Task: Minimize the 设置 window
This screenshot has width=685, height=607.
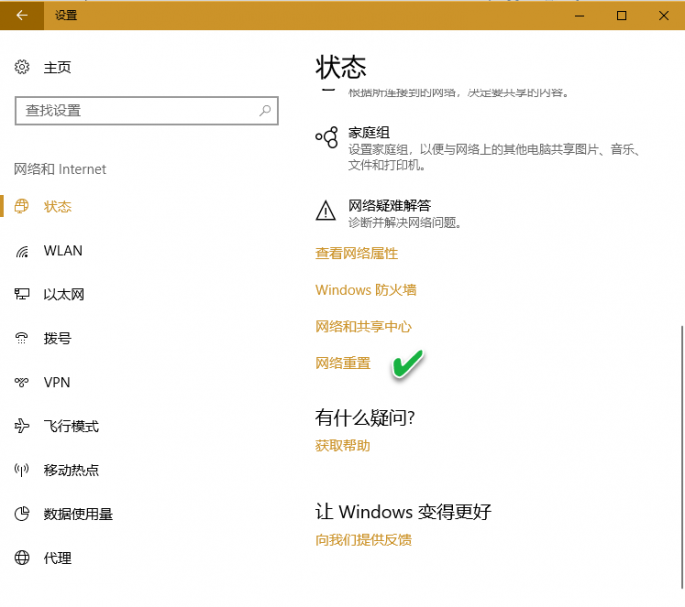Action: [580, 16]
